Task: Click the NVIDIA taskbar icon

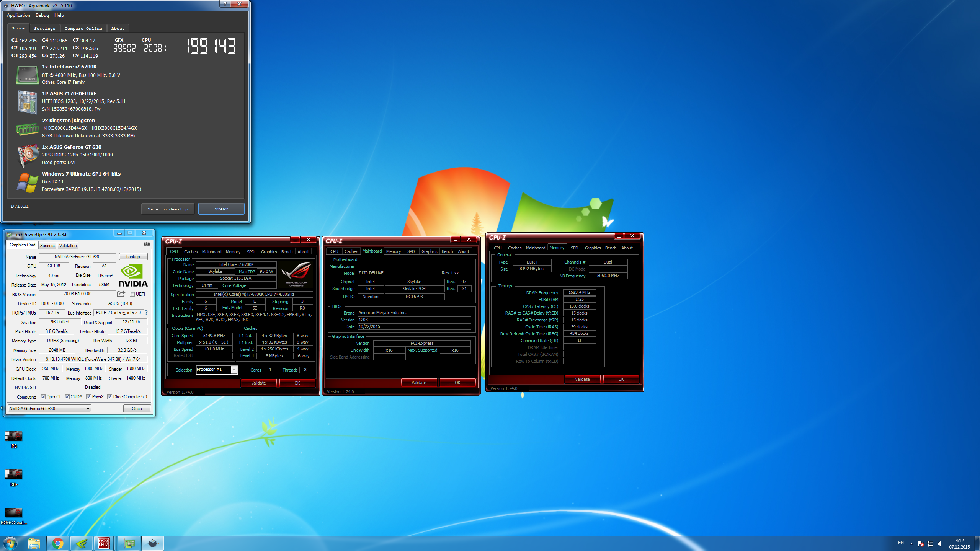Action: 81,543
